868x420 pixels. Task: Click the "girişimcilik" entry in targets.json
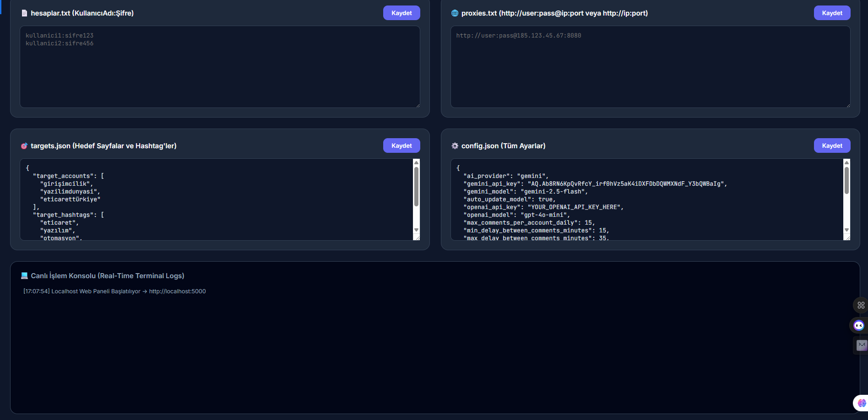pos(67,184)
